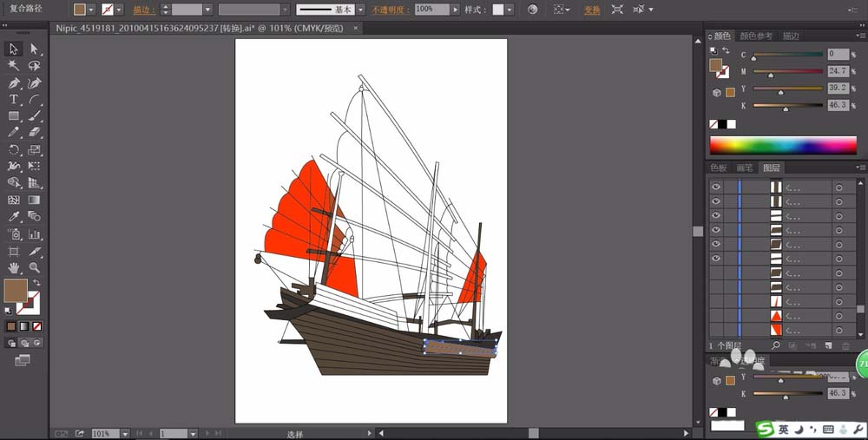Select the Blend tool

35,216
